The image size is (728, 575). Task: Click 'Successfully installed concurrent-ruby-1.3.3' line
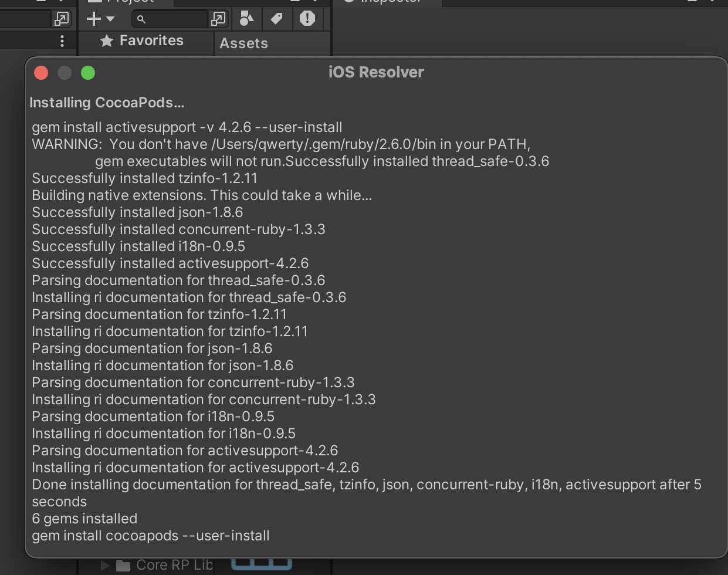tap(178, 229)
